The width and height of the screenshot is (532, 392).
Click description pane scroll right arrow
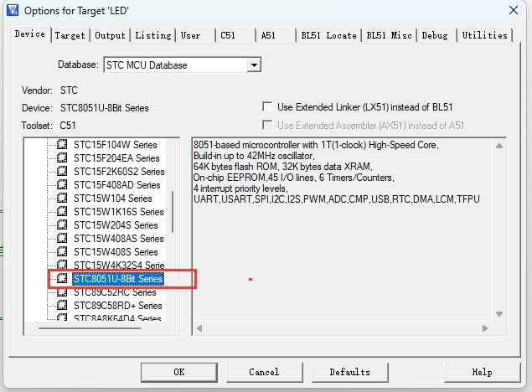[x=485, y=328]
